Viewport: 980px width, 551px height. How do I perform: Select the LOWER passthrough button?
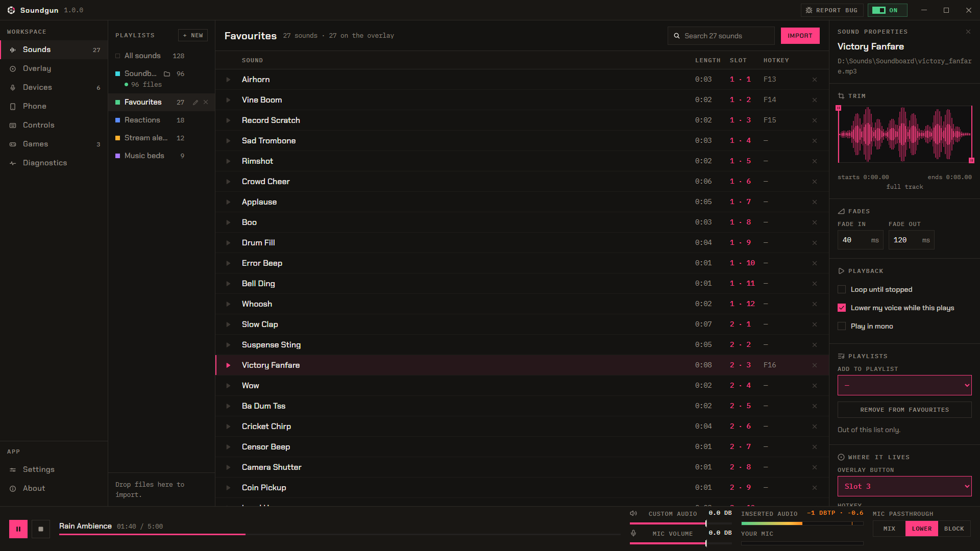pyautogui.click(x=922, y=529)
